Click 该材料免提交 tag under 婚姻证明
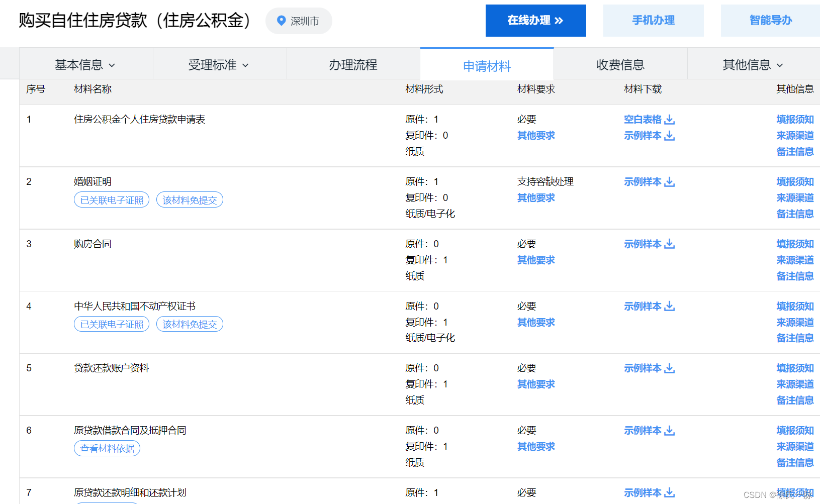820x504 pixels. click(x=190, y=200)
